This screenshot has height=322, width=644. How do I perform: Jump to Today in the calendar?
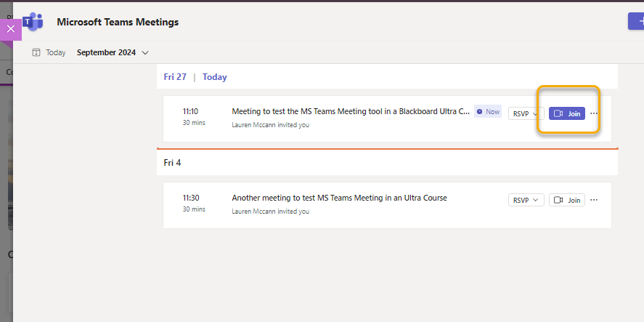click(49, 52)
